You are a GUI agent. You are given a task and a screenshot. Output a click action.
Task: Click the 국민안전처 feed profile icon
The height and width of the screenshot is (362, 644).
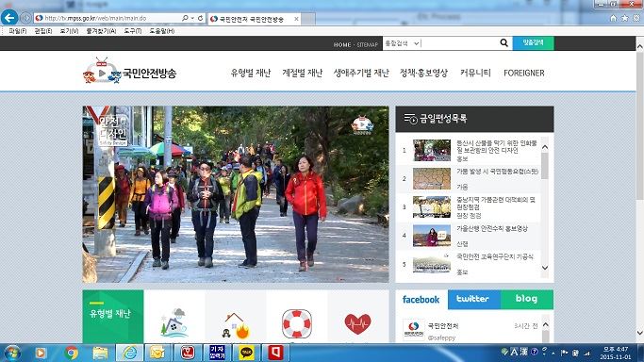(414, 329)
